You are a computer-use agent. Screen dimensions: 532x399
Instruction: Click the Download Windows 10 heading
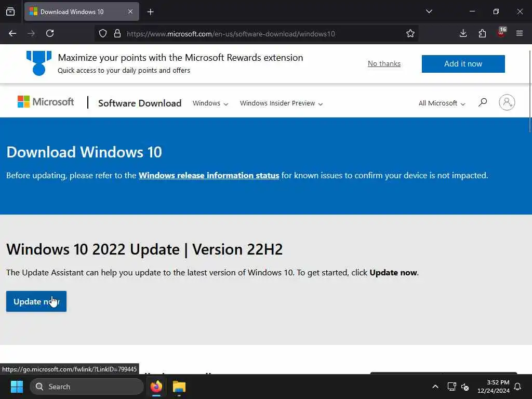coord(84,152)
